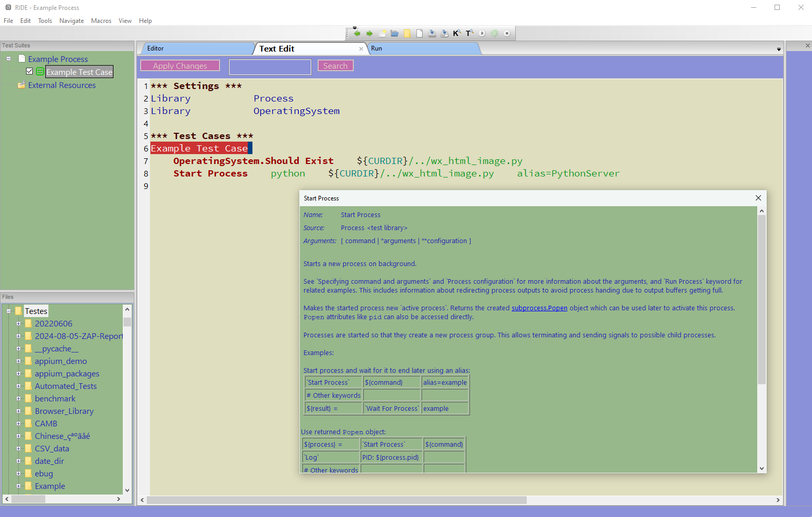Viewport: 812px width, 517px height.
Task: Click the folder icon next to appium_demo
Action: click(x=29, y=361)
